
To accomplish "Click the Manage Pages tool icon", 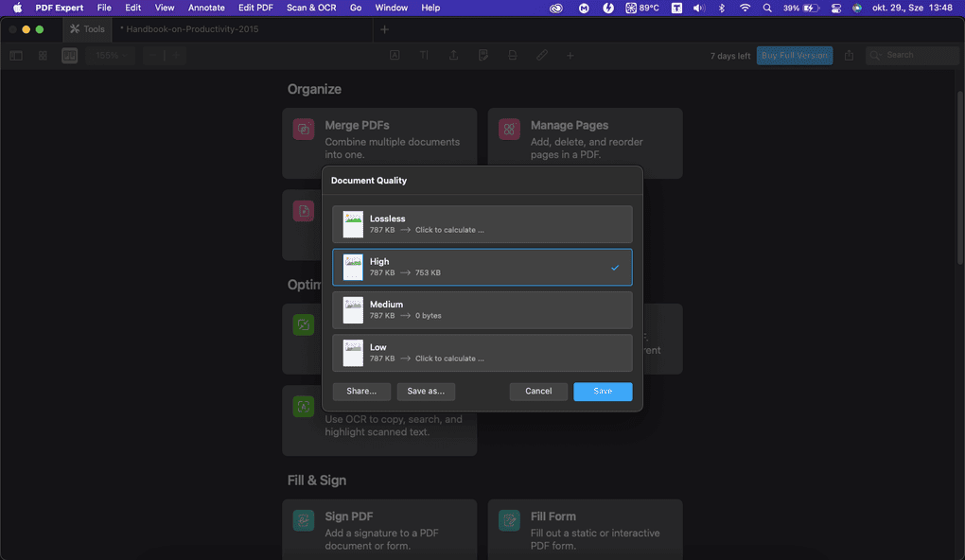I will [509, 130].
